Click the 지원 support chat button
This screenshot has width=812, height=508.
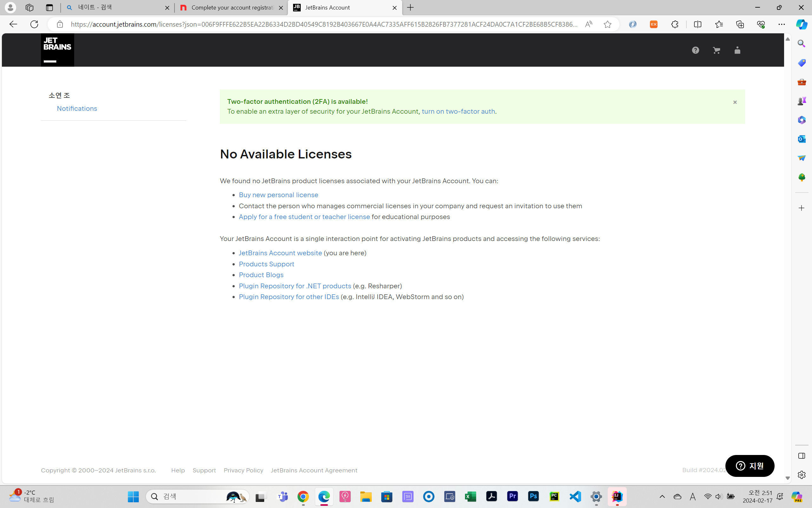(750, 466)
